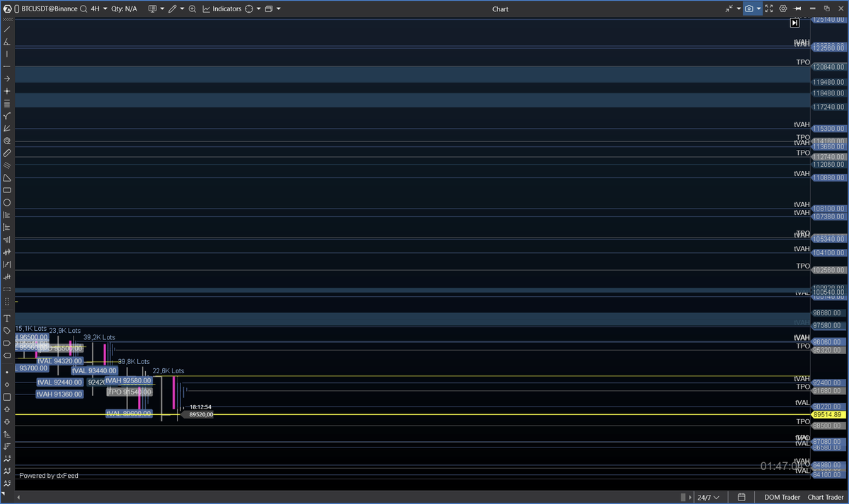Image resolution: width=849 pixels, height=504 pixels.
Task: Click the Quantower logo menu icon
Action: 7,9
